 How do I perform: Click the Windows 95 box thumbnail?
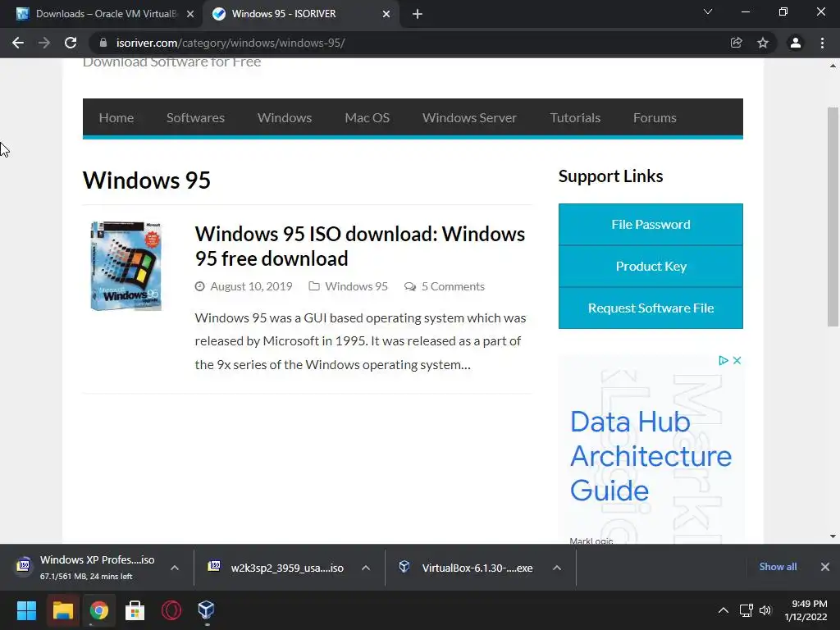[126, 266]
